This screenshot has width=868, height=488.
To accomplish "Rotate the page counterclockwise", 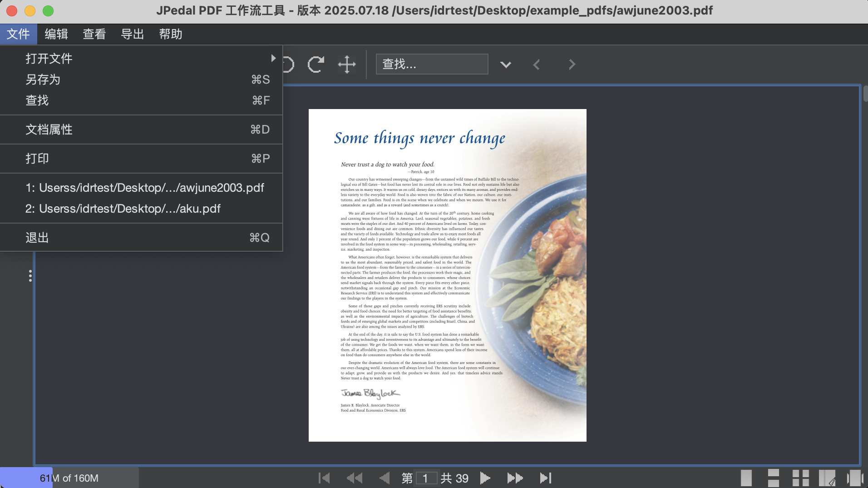I will [286, 64].
